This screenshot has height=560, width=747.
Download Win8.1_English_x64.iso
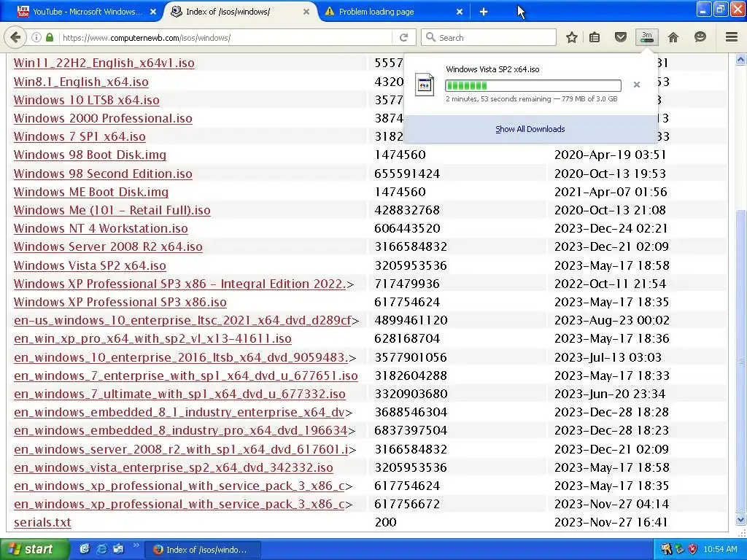(81, 82)
